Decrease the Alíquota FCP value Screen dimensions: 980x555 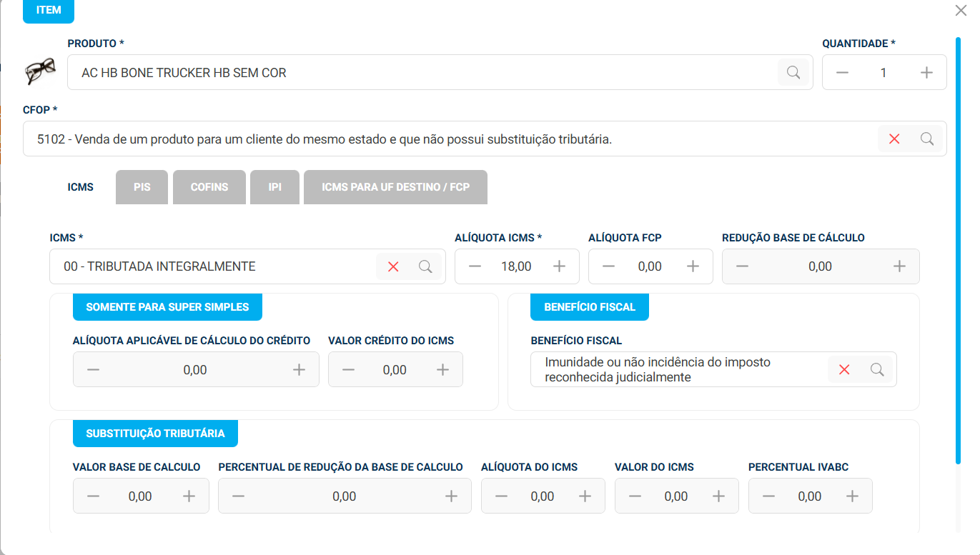[x=608, y=266]
